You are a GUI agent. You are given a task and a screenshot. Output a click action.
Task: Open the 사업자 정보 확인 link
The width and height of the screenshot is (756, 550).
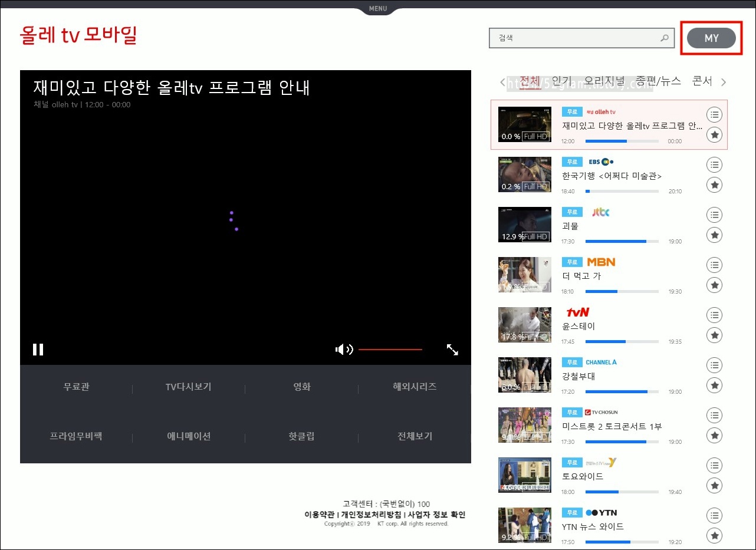click(x=437, y=515)
